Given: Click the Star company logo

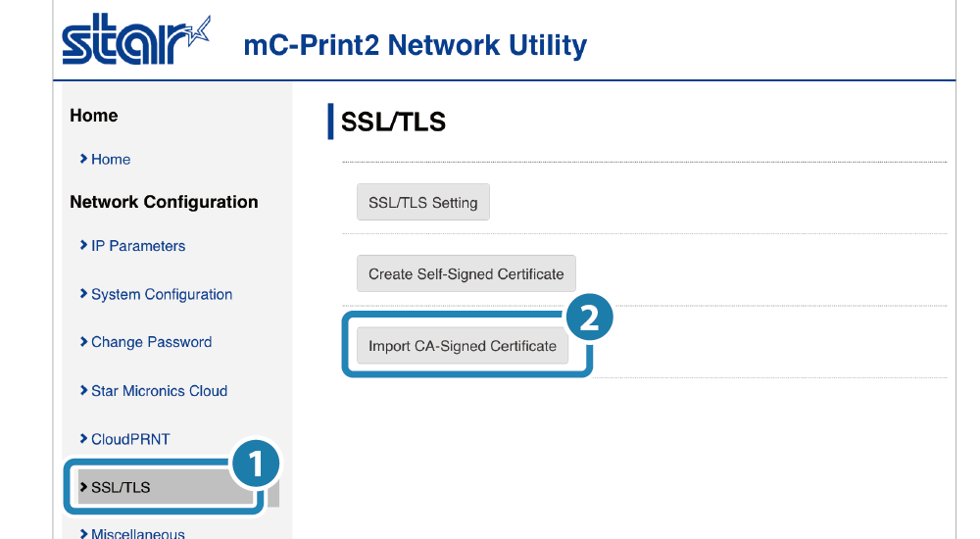Looking at the screenshot, I should pyautogui.click(x=135, y=41).
